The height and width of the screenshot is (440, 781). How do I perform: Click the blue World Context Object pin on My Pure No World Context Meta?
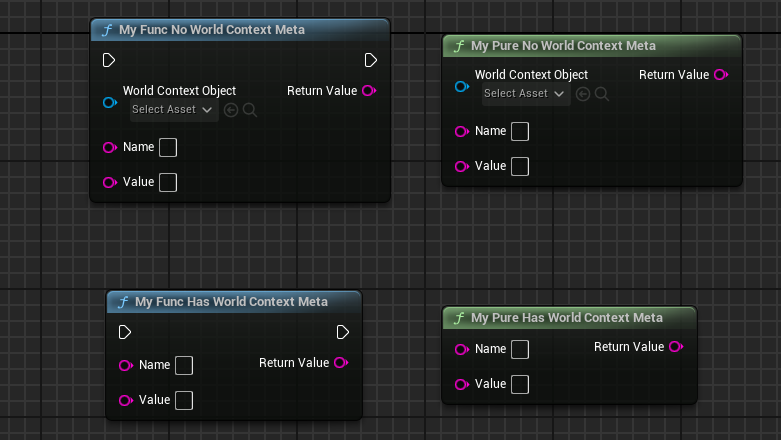[461, 87]
